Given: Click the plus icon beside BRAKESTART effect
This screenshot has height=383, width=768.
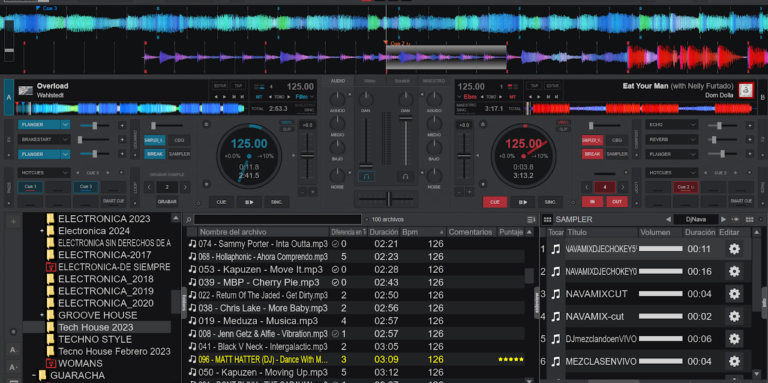Looking at the screenshot, I should coord(121,140).
